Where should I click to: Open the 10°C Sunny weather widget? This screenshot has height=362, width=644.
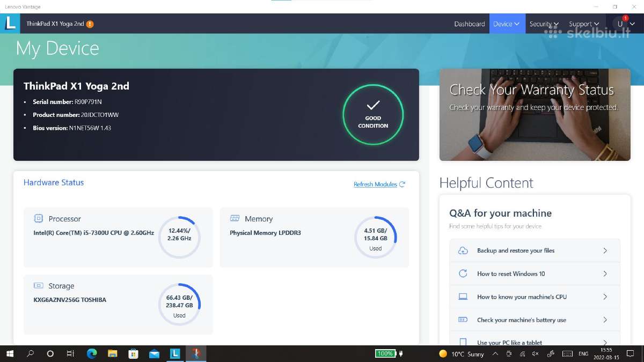click(x=461, y=353)
